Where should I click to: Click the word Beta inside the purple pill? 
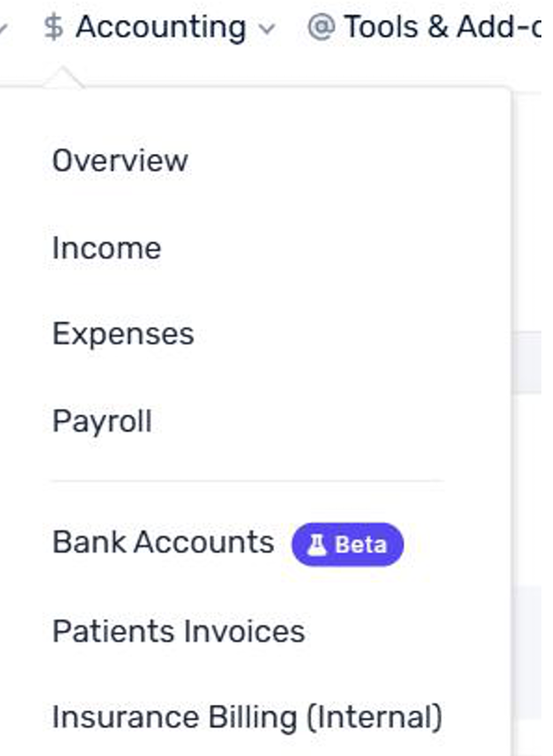pyautogui.click(x=360, y=545)
